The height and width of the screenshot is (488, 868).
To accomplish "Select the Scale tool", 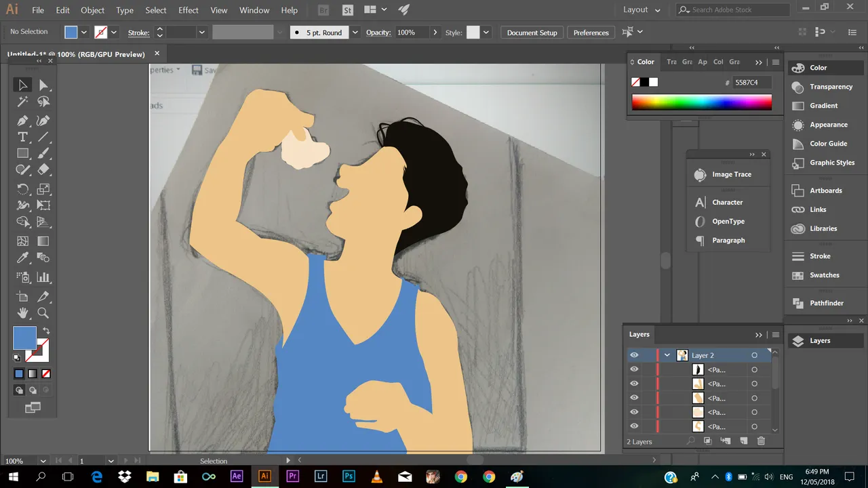I will [x=43, y=189].
